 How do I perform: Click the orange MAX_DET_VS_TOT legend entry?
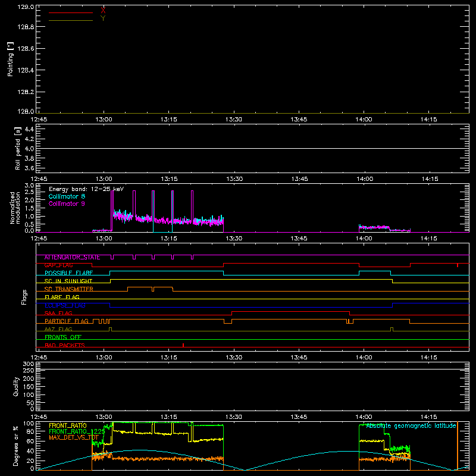coord(74,437)
